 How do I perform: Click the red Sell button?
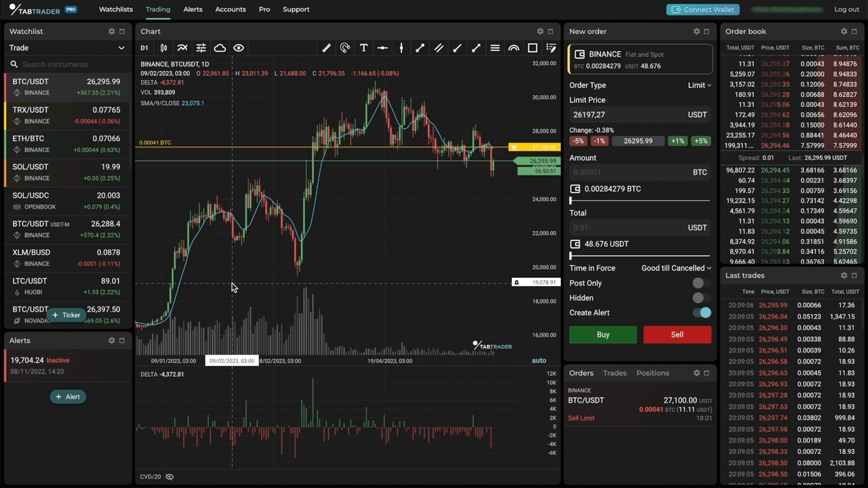677,335
